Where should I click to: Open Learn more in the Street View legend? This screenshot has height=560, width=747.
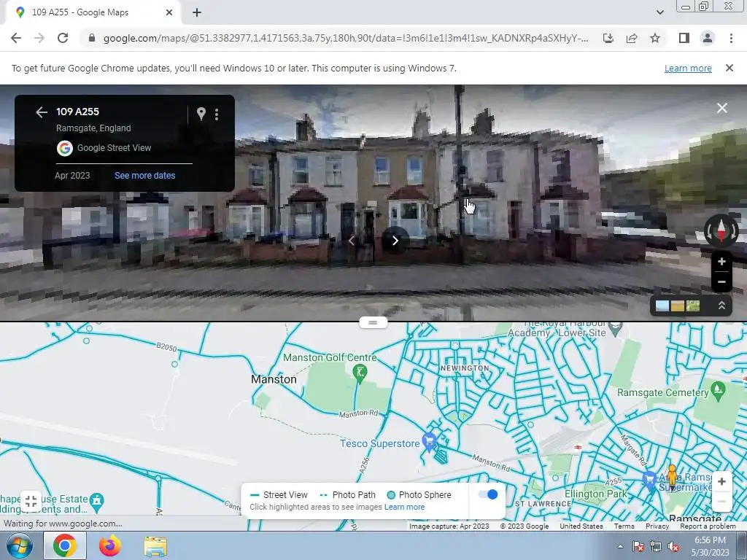(x=404, y=507)
